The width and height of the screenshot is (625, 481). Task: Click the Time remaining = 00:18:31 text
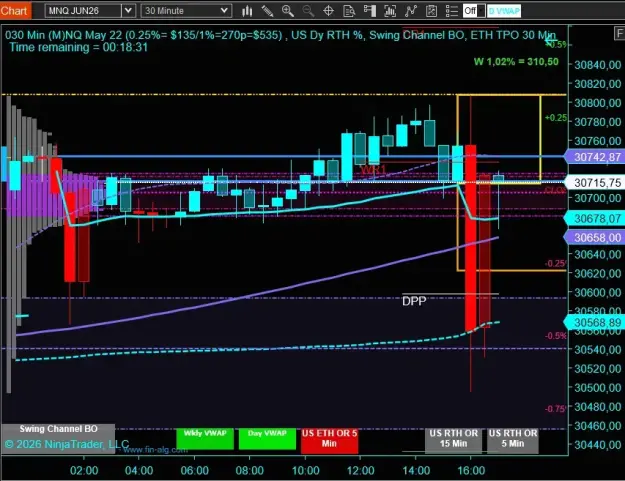(79, 47)
